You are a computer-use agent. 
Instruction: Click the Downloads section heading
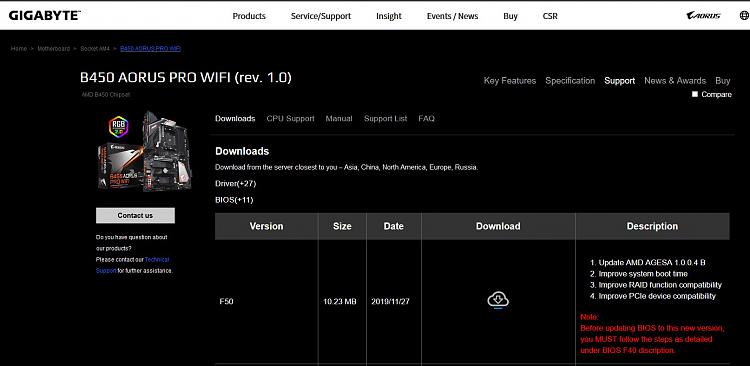242,151
